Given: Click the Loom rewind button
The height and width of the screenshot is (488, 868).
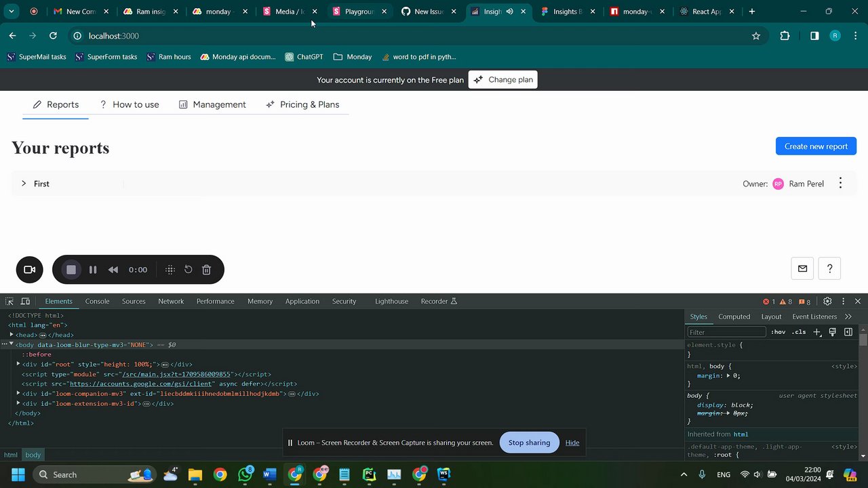Looking at the screenshot, I should (x=113, y=270).
